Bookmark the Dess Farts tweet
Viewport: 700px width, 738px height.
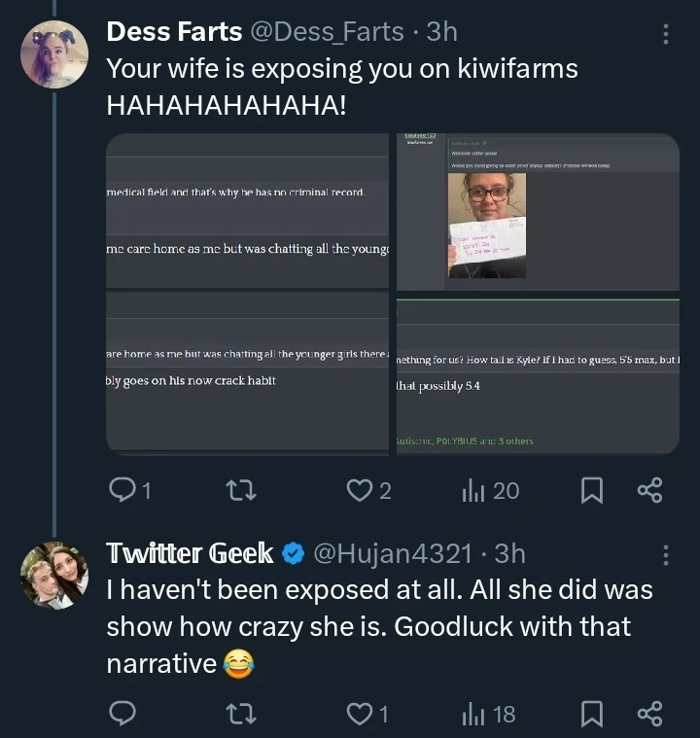click(x=592, y=490)
